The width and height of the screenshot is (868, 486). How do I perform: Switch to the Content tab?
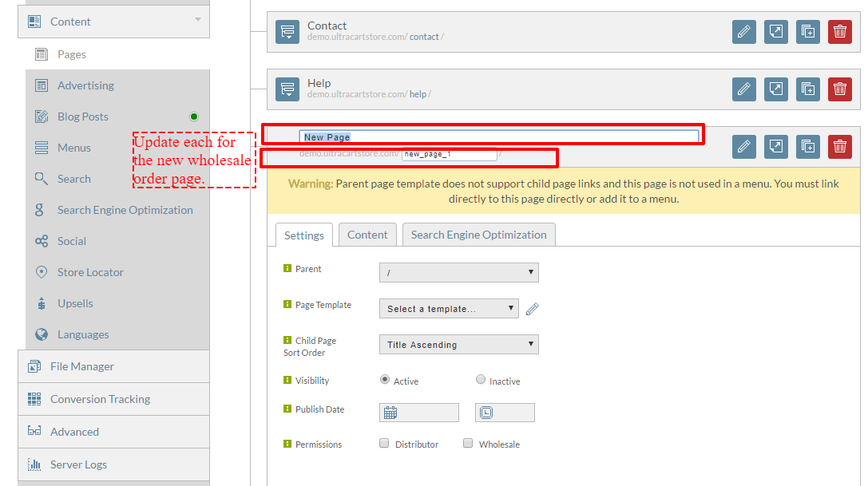[367, 235]
